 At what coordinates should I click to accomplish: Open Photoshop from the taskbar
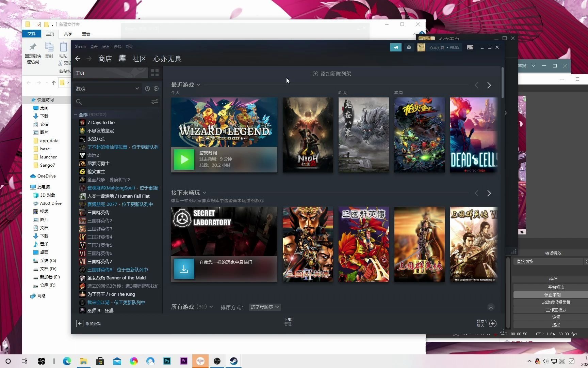167,361
